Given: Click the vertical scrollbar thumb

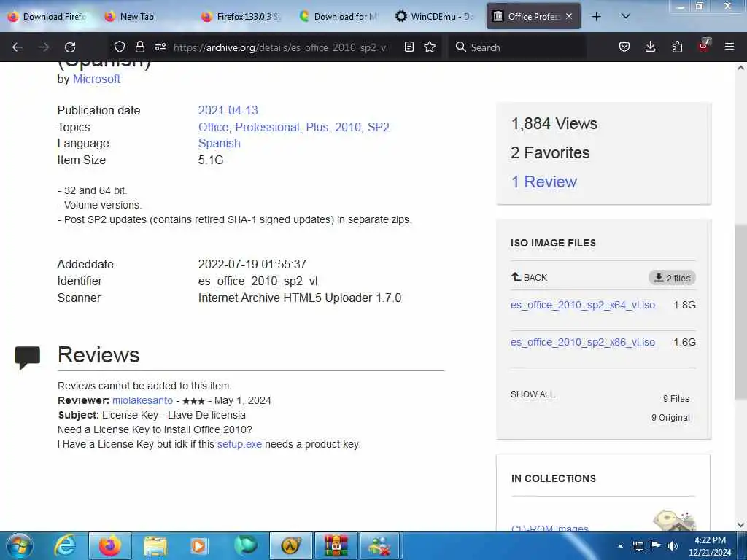Looking at the screenshot, I should (740, 312).
